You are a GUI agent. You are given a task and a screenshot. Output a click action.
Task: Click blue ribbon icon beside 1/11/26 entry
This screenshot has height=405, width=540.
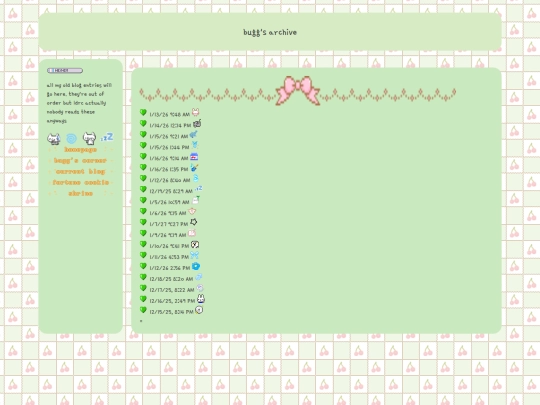point(195,255)
